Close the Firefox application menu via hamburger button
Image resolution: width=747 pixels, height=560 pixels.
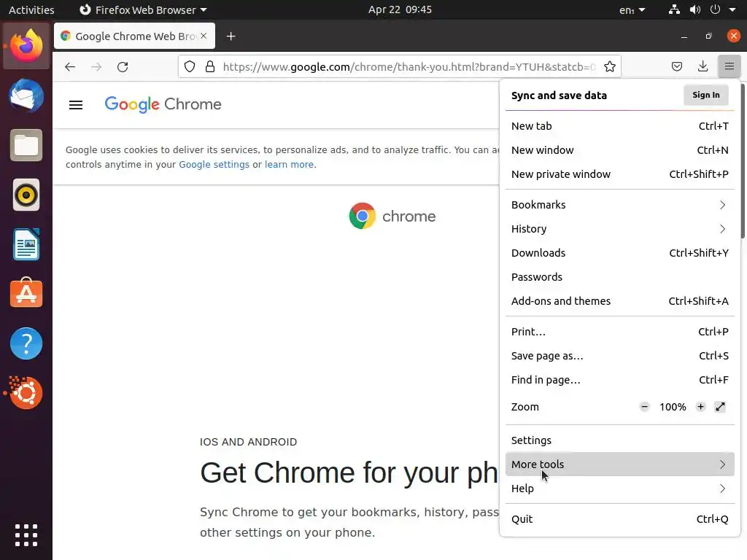tap(729, 66)
